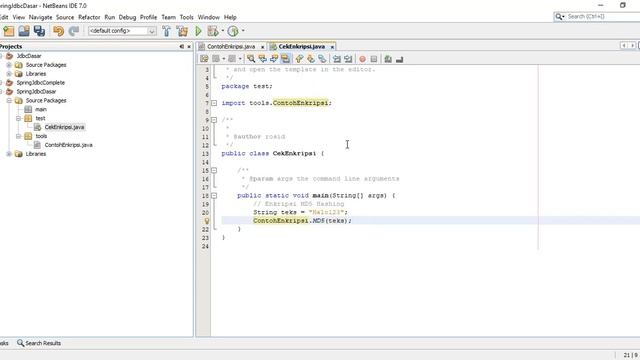Collapse the tools package node
This screenshot has height=360, width=640.
18,136
